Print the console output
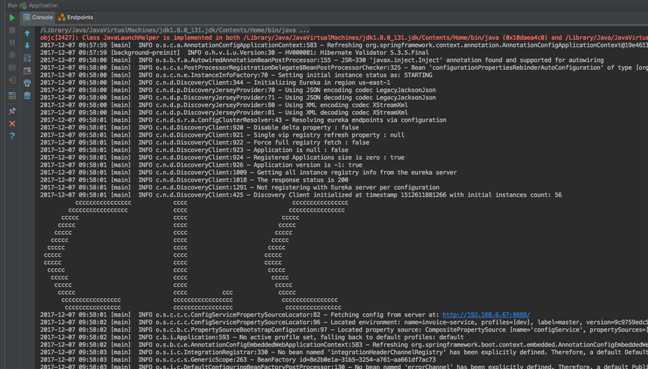The width and height of the screenshot is (648, 369). click(x=27, y=83)
